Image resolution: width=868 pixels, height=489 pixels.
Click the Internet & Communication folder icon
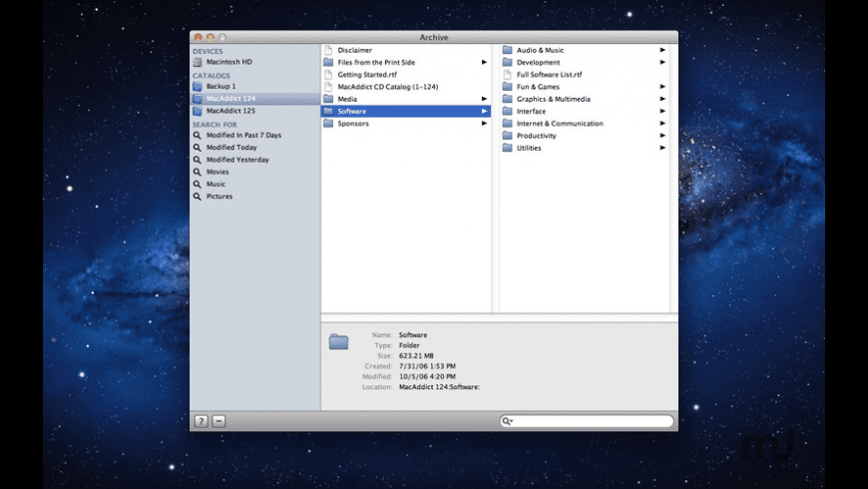[507, 123]
